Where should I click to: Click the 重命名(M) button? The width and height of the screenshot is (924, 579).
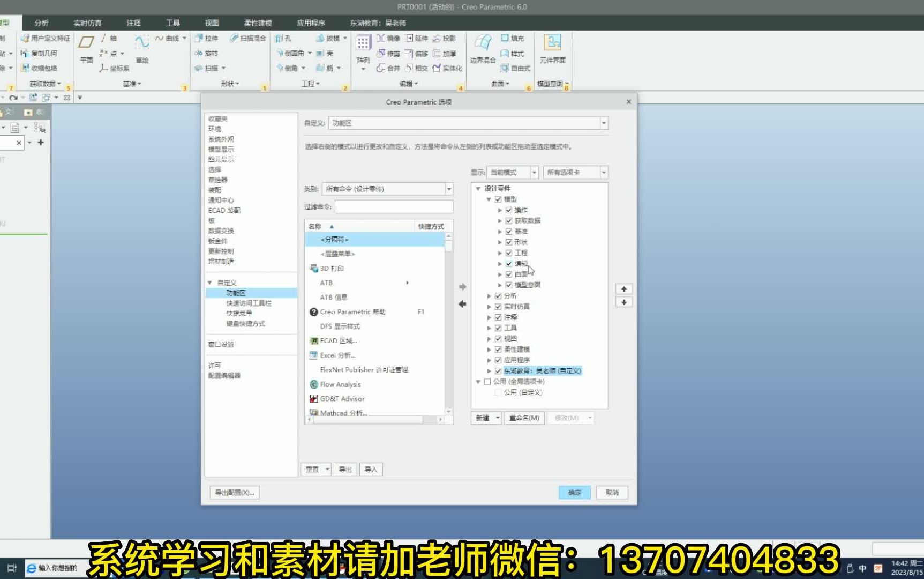pos(524,418)
